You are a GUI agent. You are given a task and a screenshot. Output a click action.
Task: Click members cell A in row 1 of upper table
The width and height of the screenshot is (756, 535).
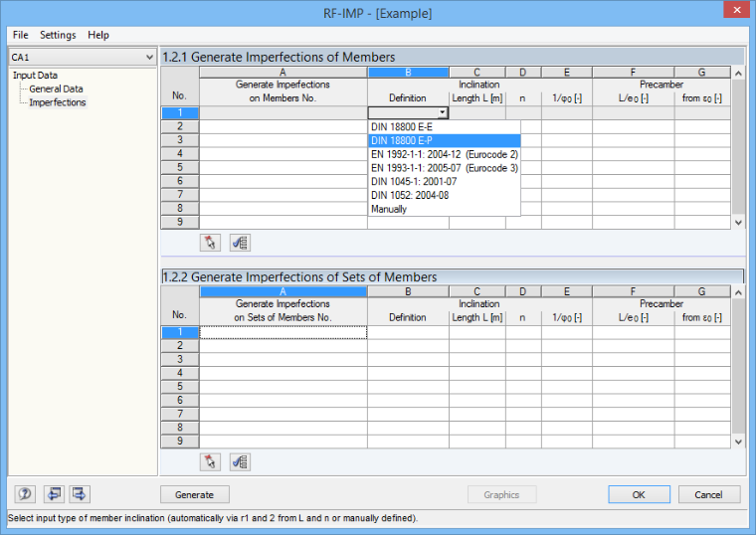(x=283, y=112)
